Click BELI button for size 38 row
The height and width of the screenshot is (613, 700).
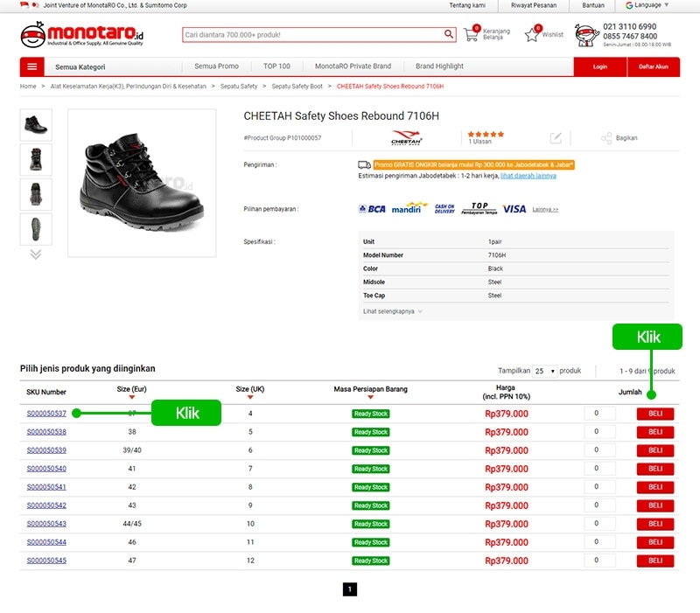[x=655, y=432]
